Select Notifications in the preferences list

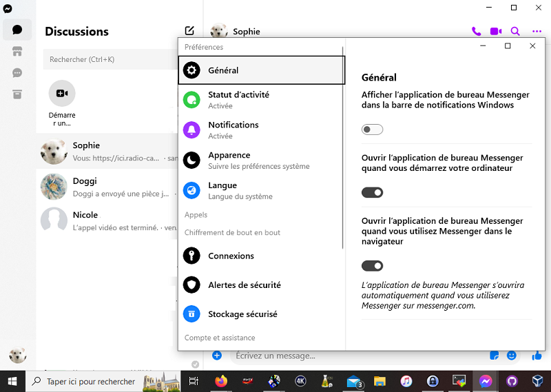(233, 130)
